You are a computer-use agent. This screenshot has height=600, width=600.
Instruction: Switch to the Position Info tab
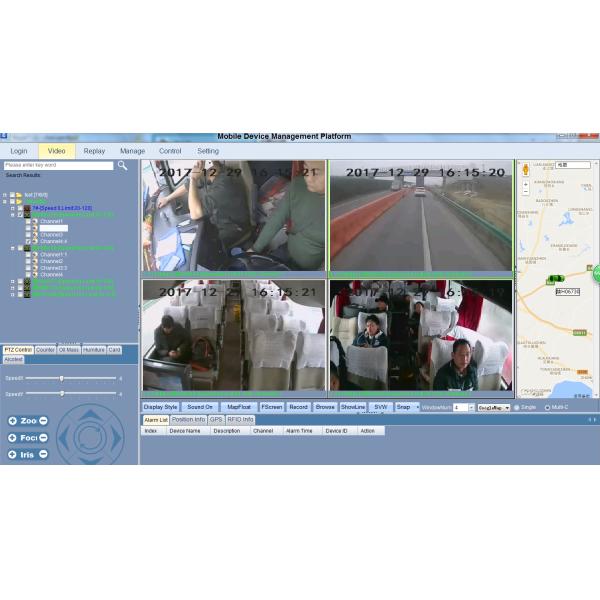tap(188, 419)
